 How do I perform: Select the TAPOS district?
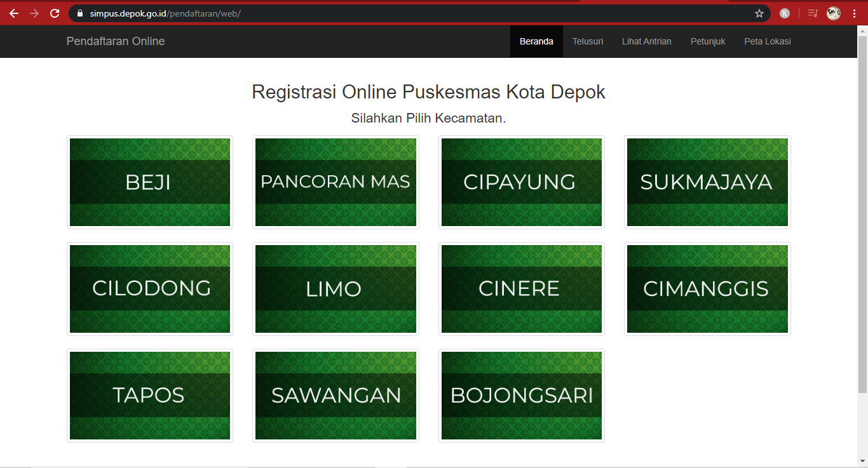[149, 396]
